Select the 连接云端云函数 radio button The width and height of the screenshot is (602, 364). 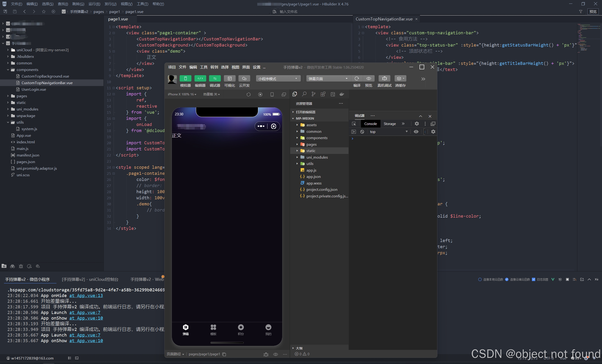[507, 279]
